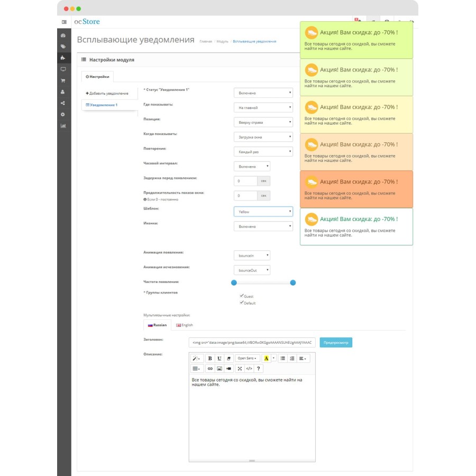Toggle Bold in description editor
Image resolution: width=476 pixels, height=476 pixels.
(x=210, y=359)
